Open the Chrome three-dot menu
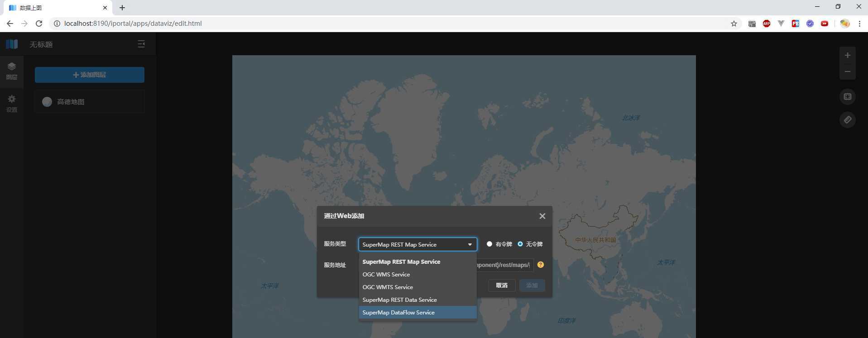868x338 pixels. [x=859, y=24]
